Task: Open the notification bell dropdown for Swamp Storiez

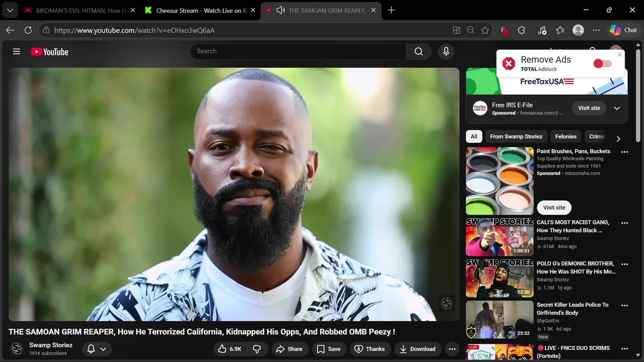Action: pos(97,349)
